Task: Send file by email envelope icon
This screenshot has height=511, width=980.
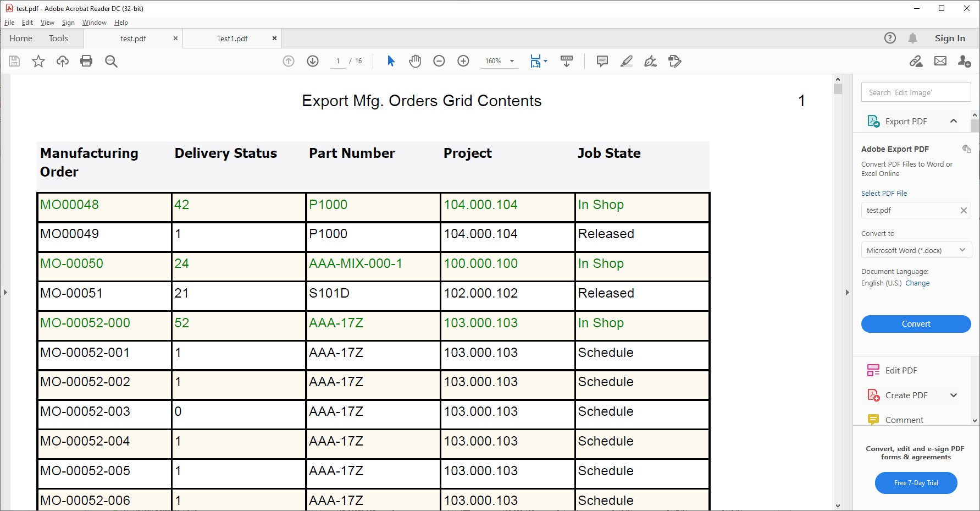Action: 940,61
